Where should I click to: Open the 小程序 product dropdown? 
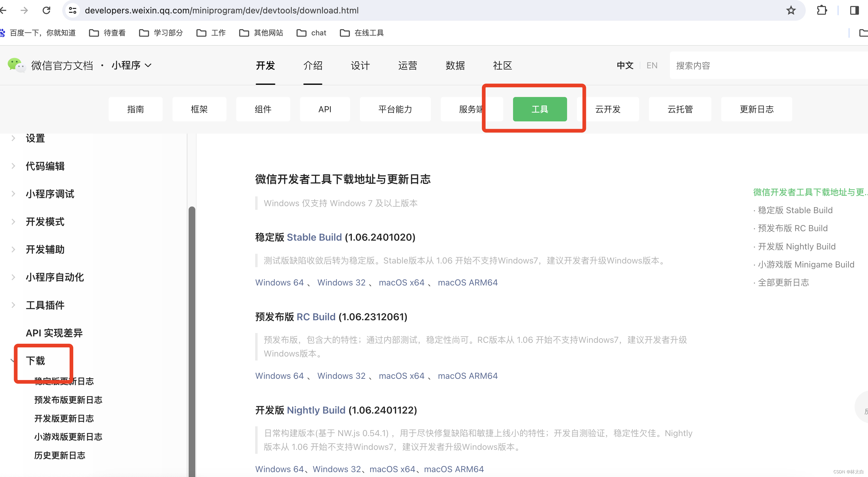[x=132, y=65]
